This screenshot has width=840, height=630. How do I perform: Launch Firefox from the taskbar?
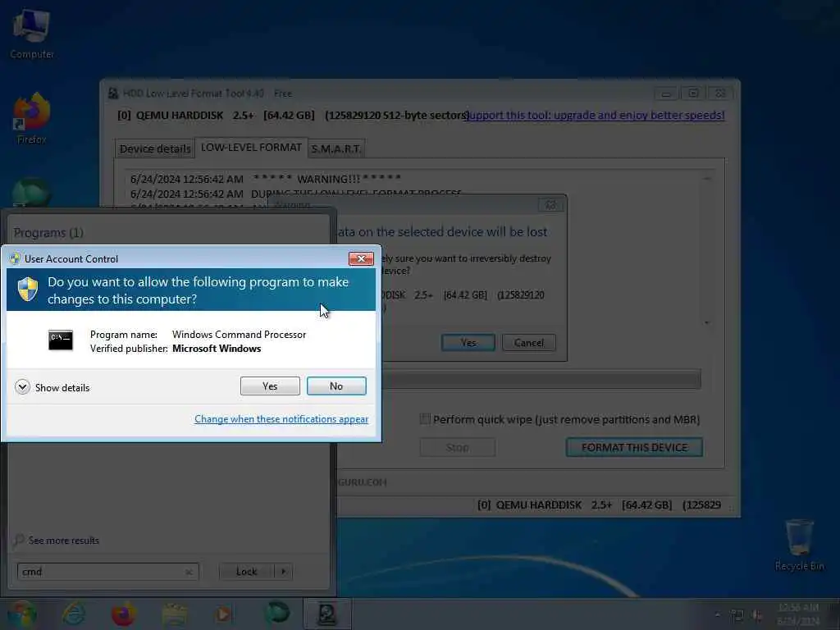(x=123, y=614)
